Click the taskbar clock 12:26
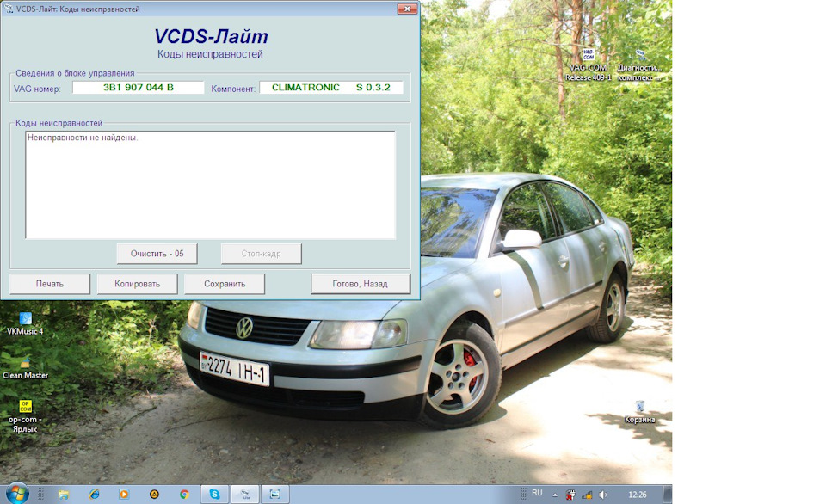This screenshot has height=504, width=826. (637, 495)
